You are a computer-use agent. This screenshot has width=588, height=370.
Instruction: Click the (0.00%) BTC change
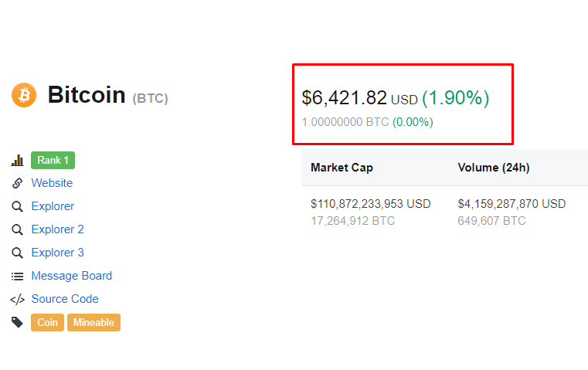pyautogui.click(x=413, y=122)
